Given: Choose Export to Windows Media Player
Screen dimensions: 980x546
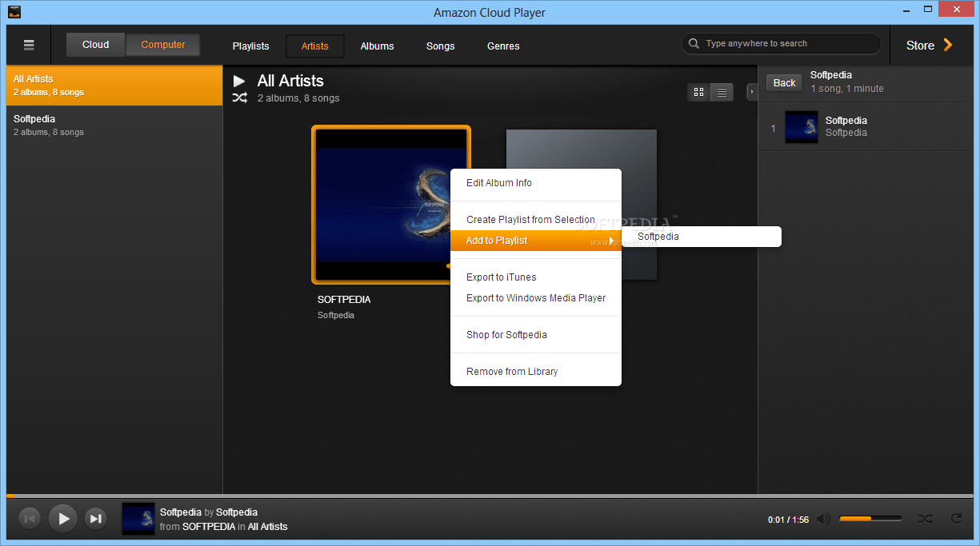Looking at the screenshot, I should pos(536,298).
